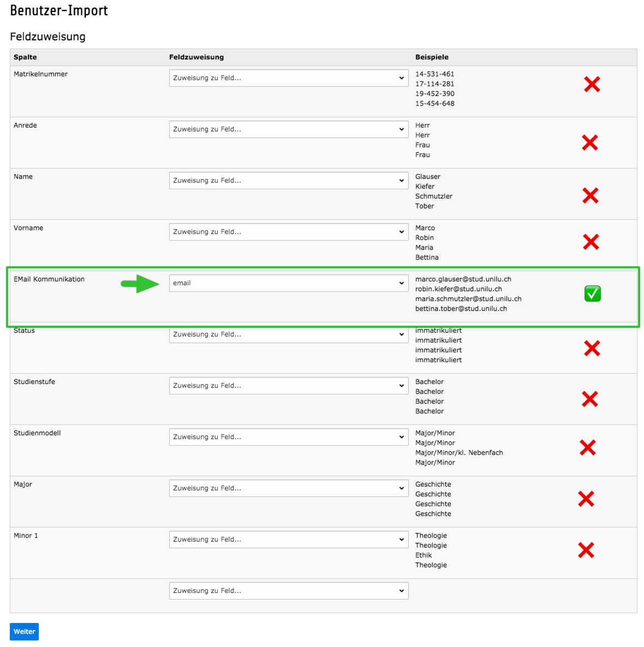Click the red X next to Status examples
The width and height of the screenshot is (644, 647).
click(592, 348)
